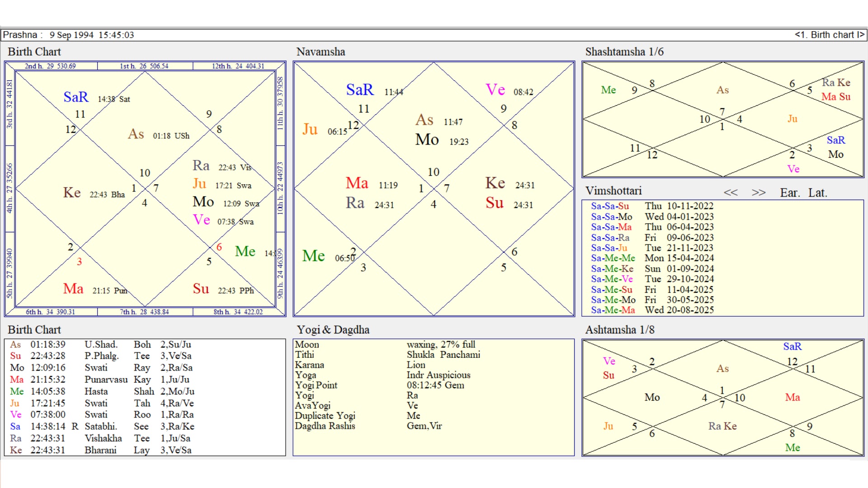Click the Birth Chart panel title above the chart
Image resolution: width=868 pixels, height=488 pixels.
click(x=34, y=52)
